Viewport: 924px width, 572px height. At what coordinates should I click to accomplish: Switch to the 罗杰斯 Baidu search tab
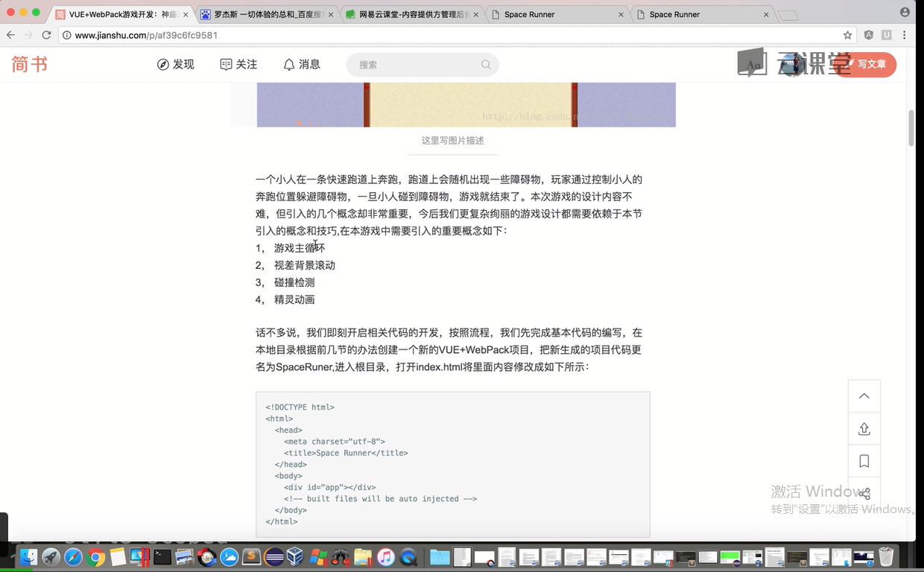click(268, 14)
